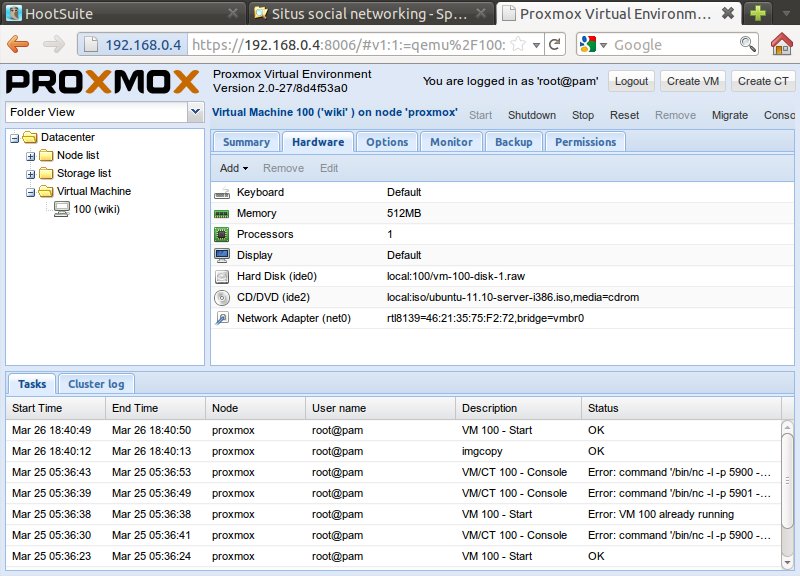Click the CD/DVD (ide2) disc icon

coord(221,297)
